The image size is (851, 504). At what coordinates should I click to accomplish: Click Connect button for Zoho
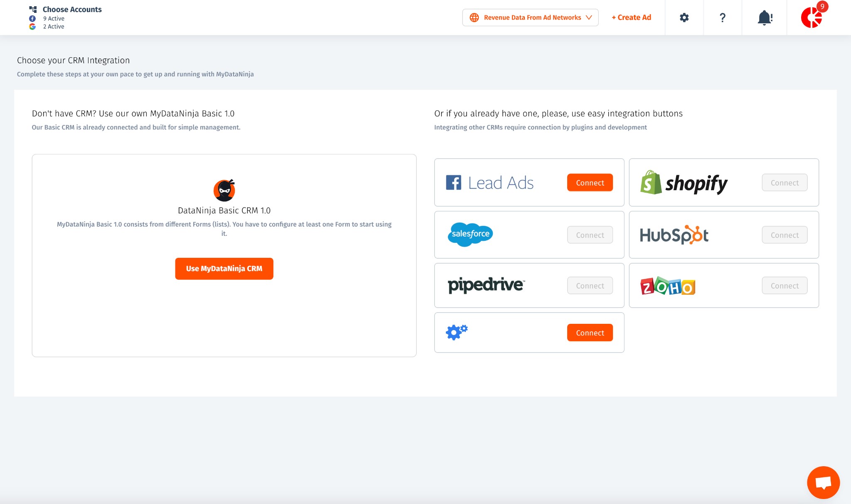pos(784,286)
